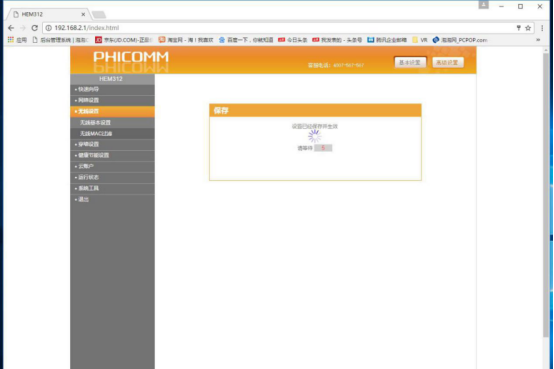Click the 基本设置 button in the header
Screen dimensions: 554x369
pyautogui.click(x=410, y=63)
